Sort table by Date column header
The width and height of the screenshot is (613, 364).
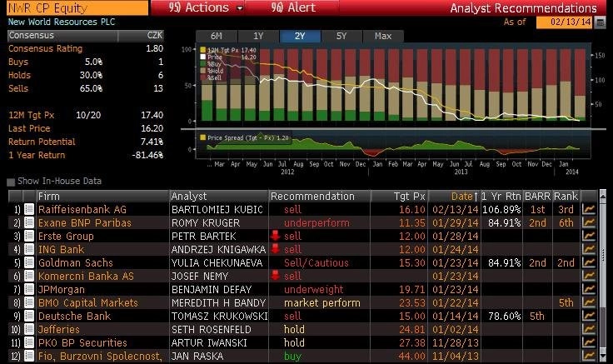pos(455,196)
